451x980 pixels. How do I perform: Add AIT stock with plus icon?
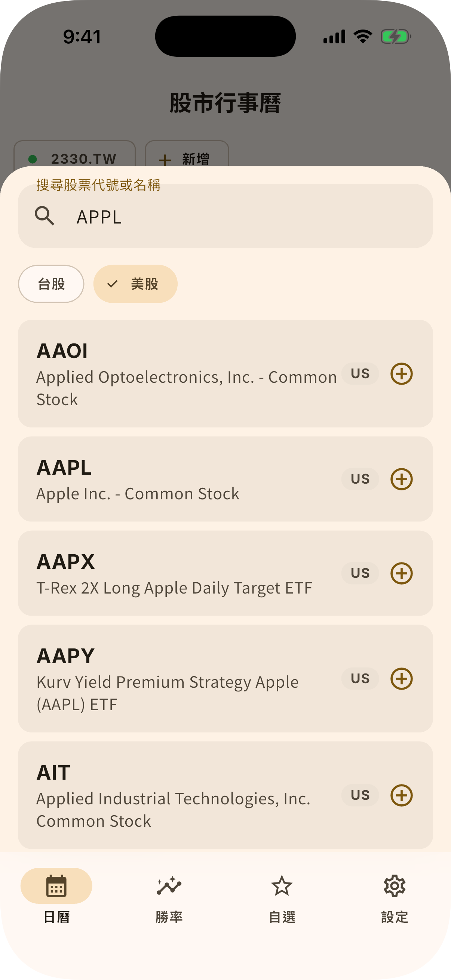pos(402,795)
